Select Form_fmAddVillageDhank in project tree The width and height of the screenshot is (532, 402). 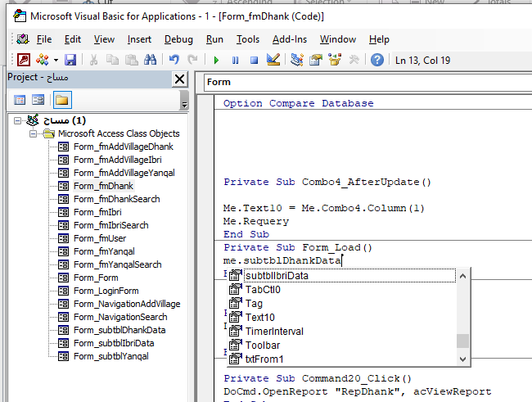(123, 147)
